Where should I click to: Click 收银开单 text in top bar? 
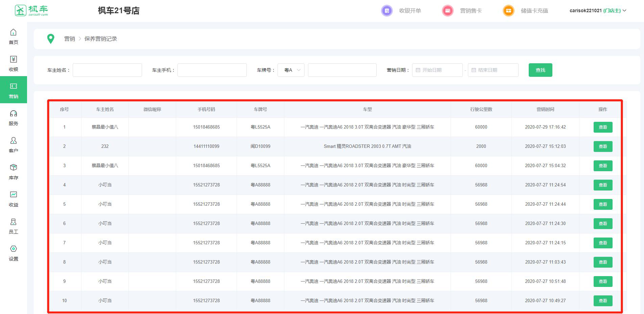click(x=410, y=10)
